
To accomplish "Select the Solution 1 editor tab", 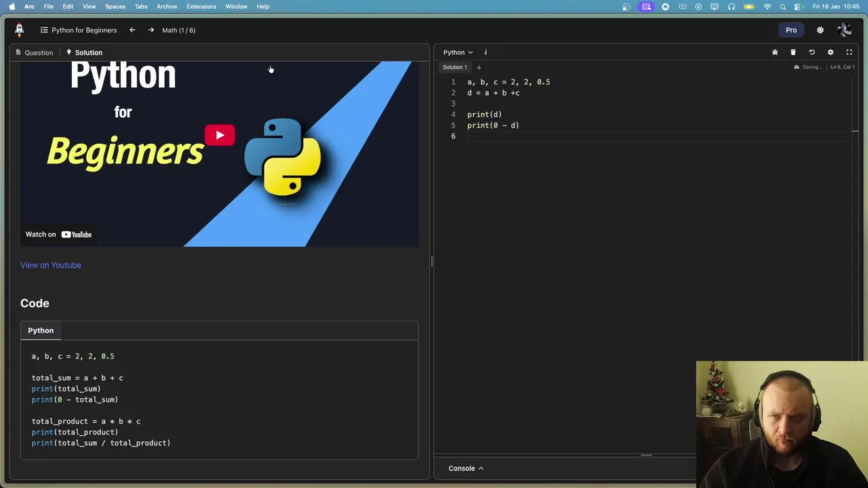I will click(x=454, y=67).
